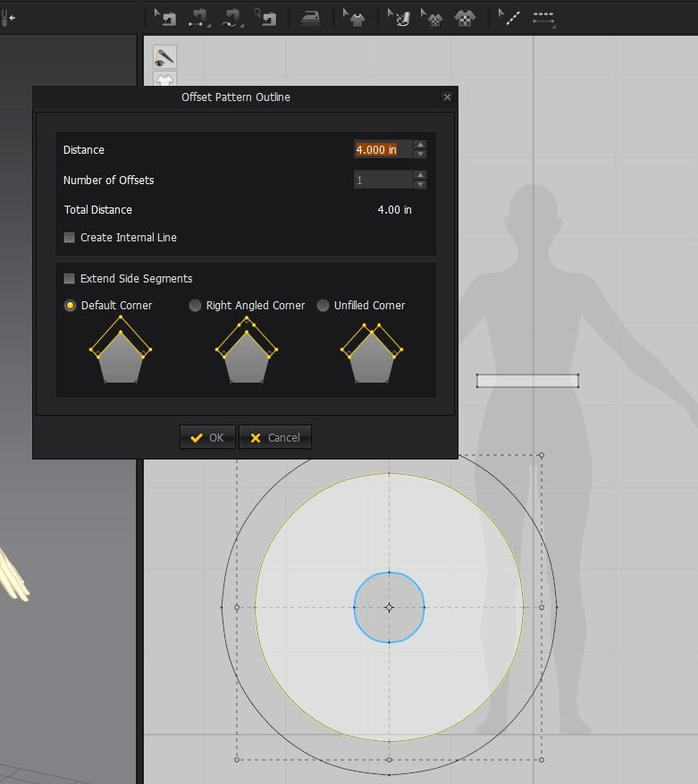Select the Default Corner radio button
Image resolution: width=698 pixels, height=784 pixels.
tap(70, 306)
